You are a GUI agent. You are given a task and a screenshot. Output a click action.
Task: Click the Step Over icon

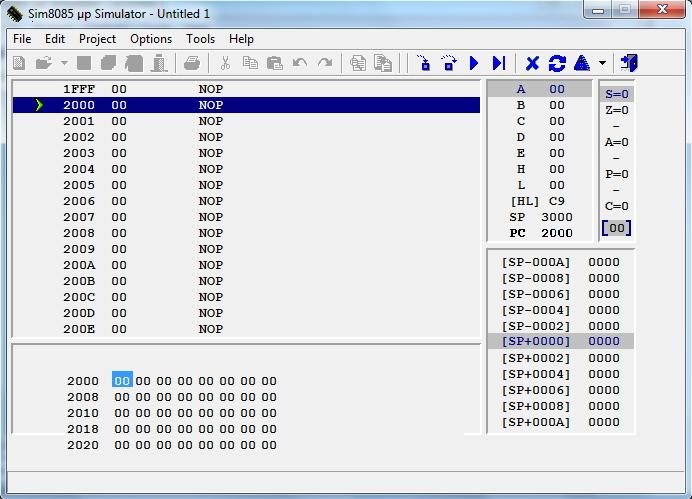point(448,63)
